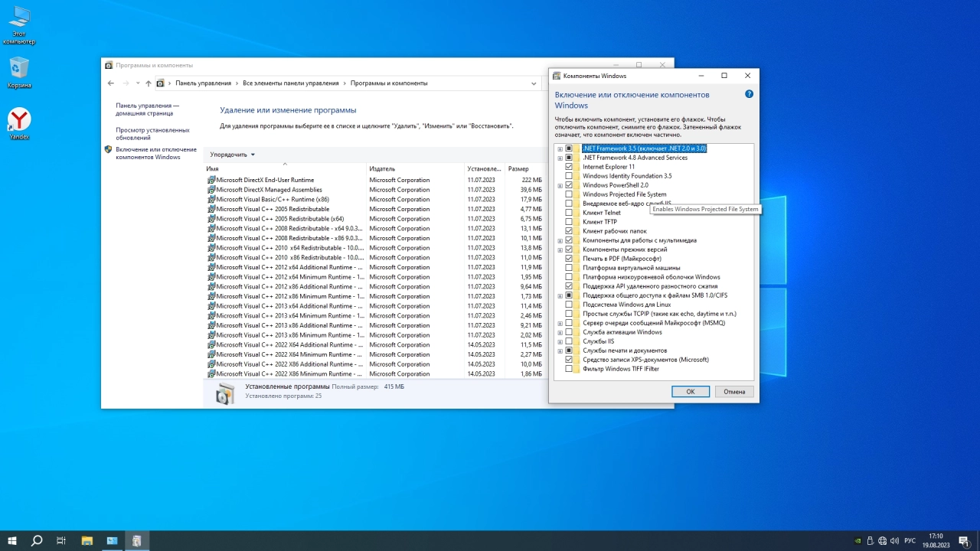Image resolution: width=980 pixels, height=551 pixels.
Task: Open the volume tray icon
Action: pos(894,541)
